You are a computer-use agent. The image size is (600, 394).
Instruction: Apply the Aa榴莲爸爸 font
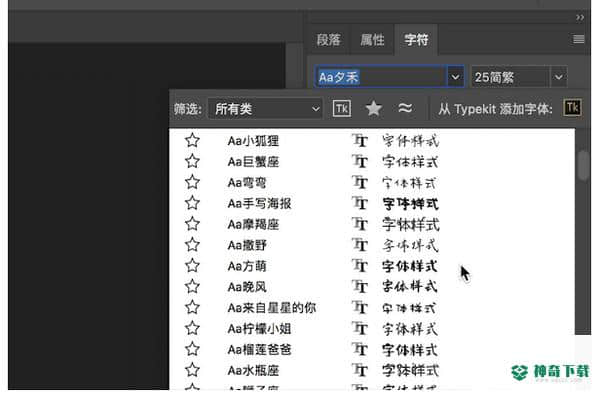(x=259, y=350)
